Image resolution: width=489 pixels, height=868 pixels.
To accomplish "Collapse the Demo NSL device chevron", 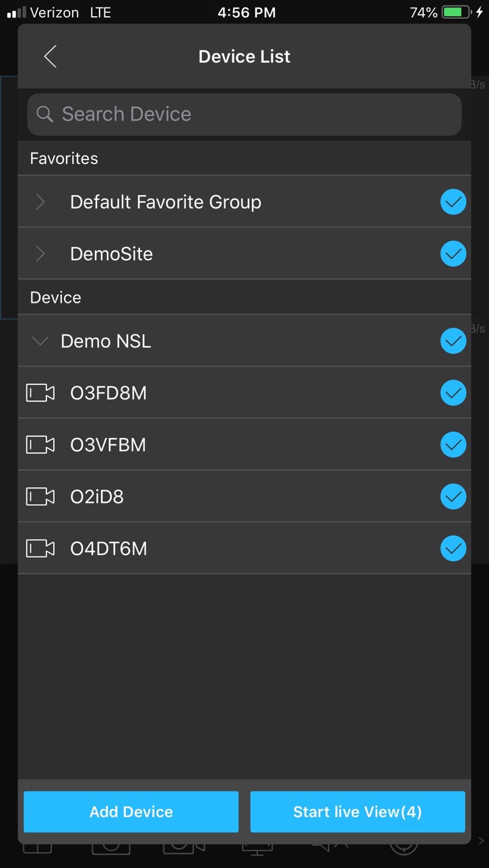I will pyautogui.click(x=40, y=341).
